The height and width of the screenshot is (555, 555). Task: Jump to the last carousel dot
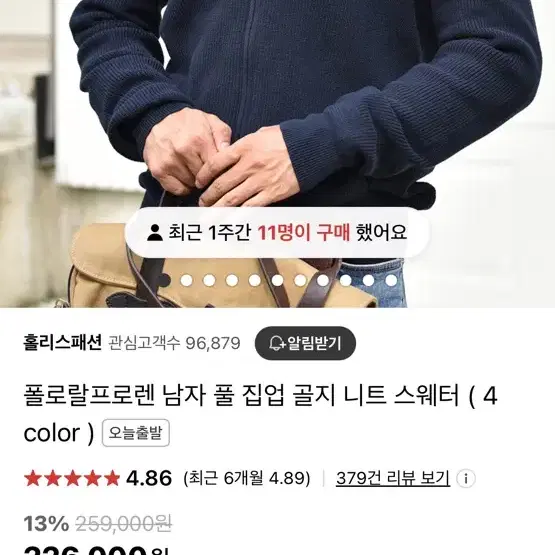coord(391,280)
